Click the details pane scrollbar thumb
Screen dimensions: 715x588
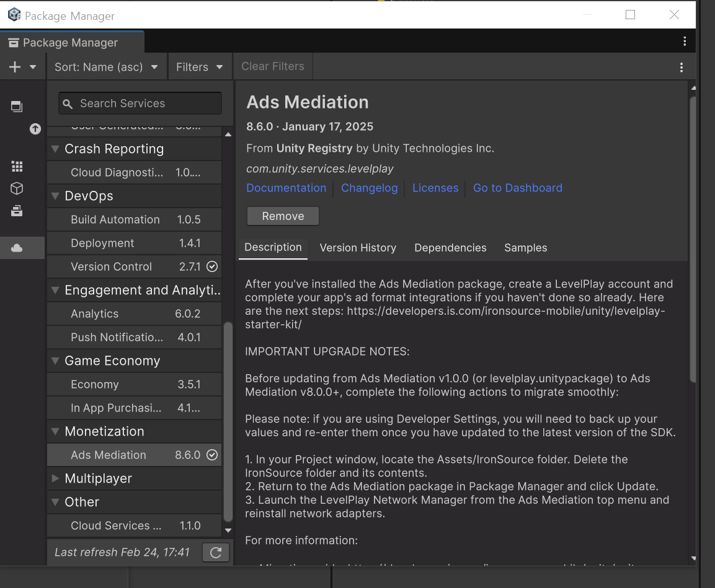coord(693,239)
